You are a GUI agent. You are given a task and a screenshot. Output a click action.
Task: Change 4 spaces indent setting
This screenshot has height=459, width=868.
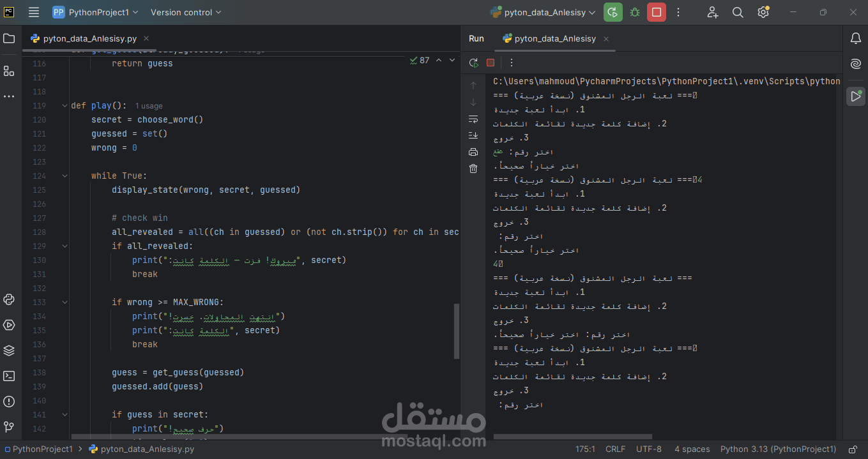click(692, 449)
